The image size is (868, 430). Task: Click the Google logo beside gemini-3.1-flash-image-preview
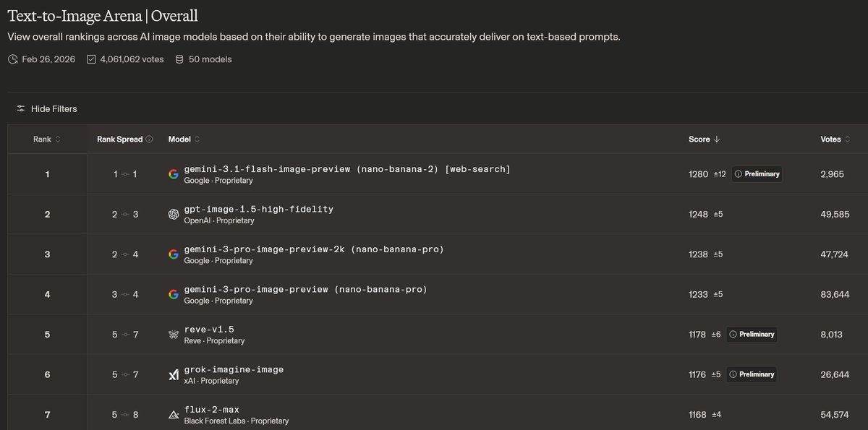pyautogui.click(x=174, y=174)
